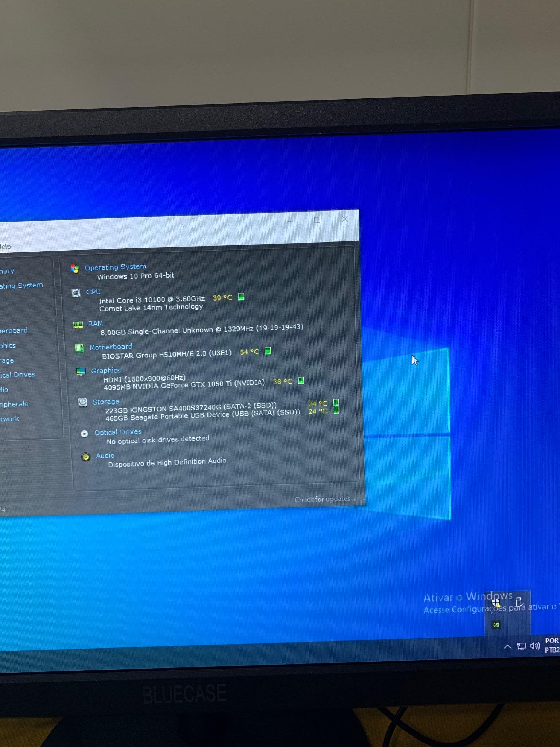560x747 pixels.
Task: Open the NVIDIA icon in the tray popup
Action: (x=496, y=625)
